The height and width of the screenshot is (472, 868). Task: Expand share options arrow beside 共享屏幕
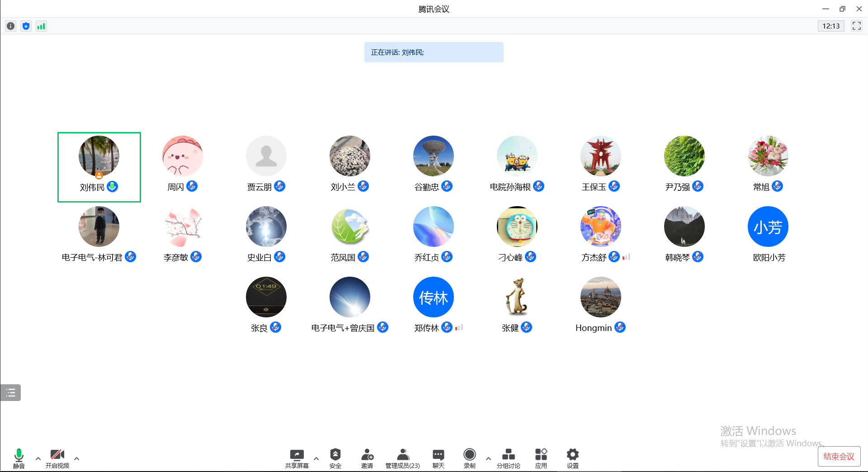point(316,458)
